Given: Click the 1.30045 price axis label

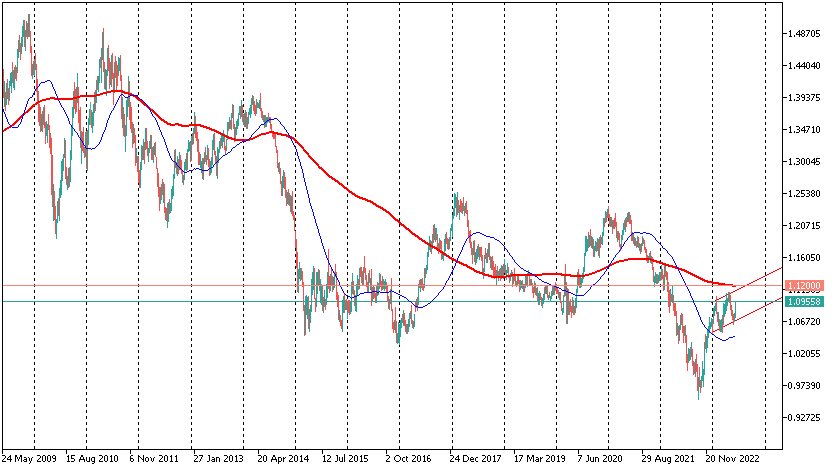Looking at the screenshot, I should click(x=803, y=162).
